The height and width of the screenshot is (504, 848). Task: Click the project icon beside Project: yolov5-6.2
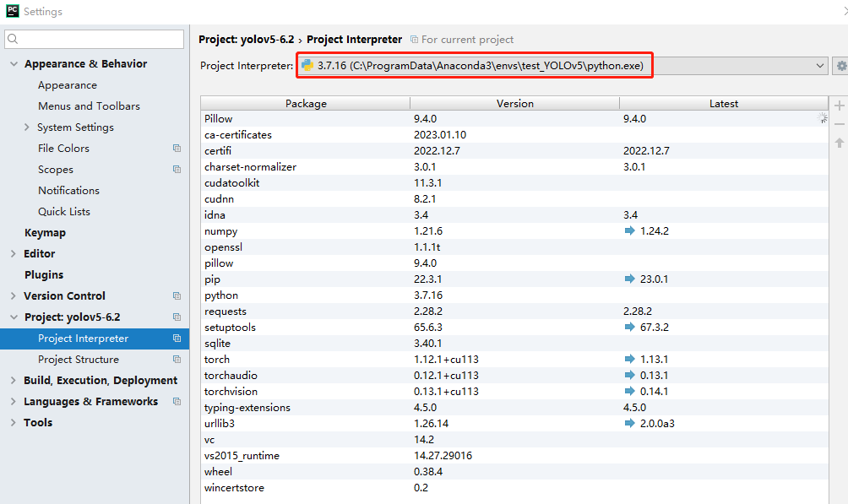177,317
